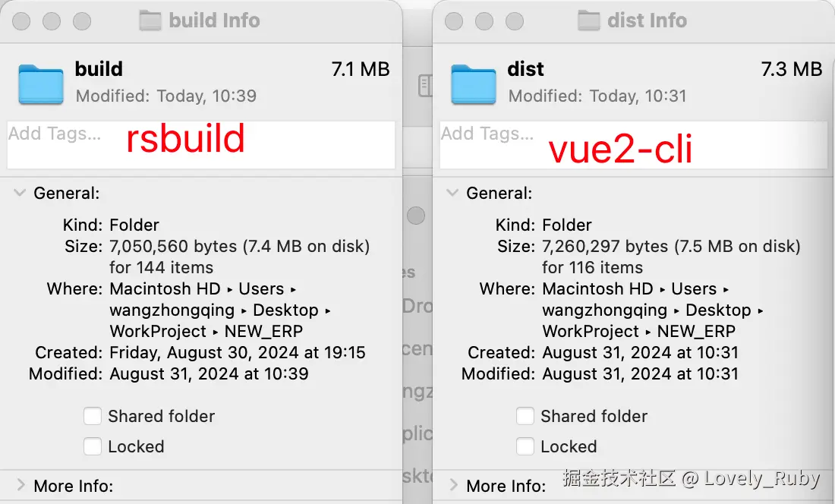The image size is (835, 504).
Task: Close the dist Info window
Action: [454, 21]
